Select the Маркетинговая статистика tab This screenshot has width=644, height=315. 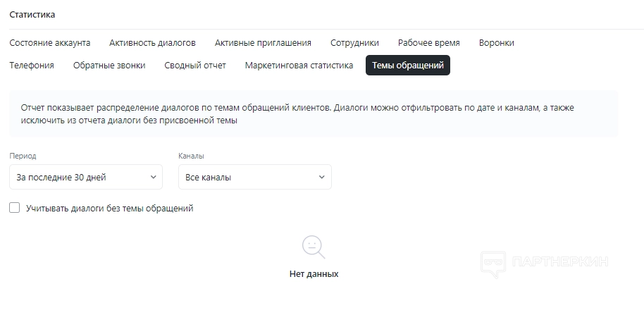pos(299,66)
